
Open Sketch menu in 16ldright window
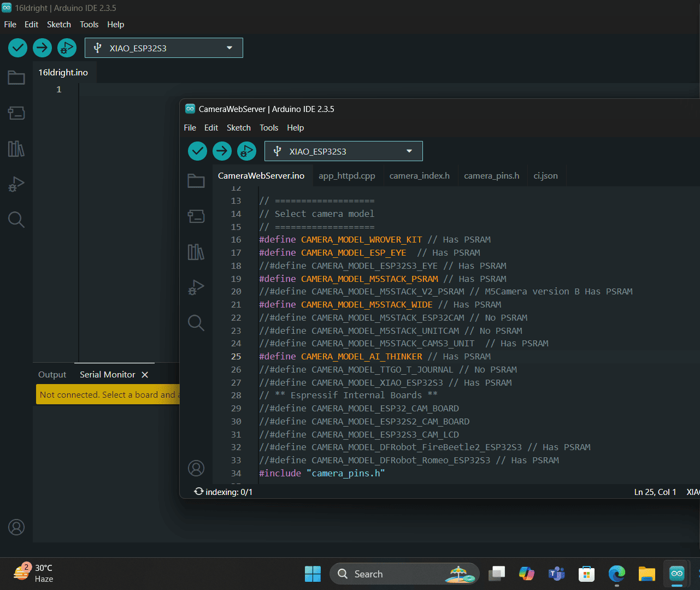[x=59, y=25]
